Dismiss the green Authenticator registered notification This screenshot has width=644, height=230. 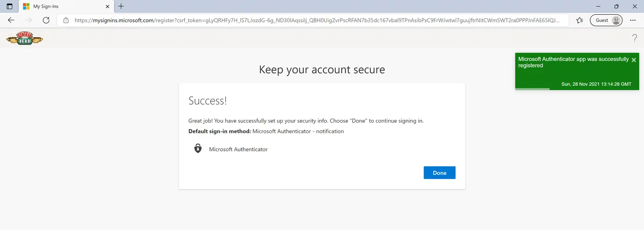click(x=633, y=60)
